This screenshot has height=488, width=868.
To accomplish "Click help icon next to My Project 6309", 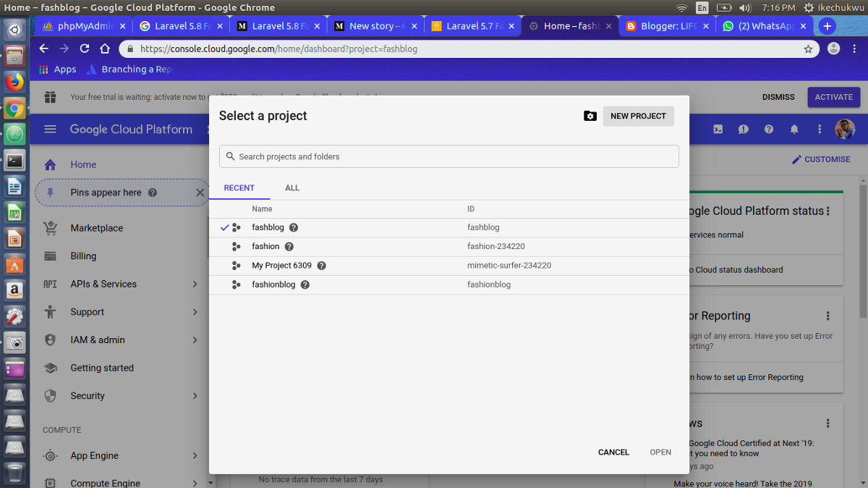I will [x=322, y=266].
